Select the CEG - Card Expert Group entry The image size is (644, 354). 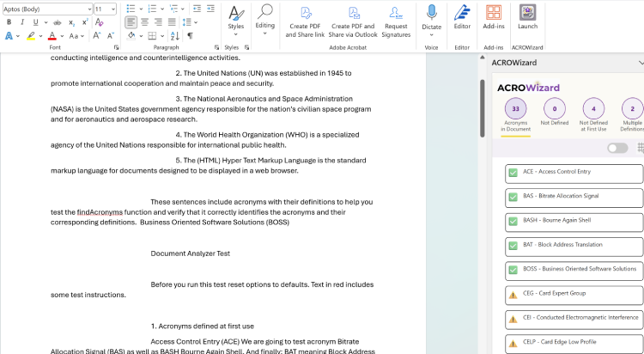coord(574,295)
